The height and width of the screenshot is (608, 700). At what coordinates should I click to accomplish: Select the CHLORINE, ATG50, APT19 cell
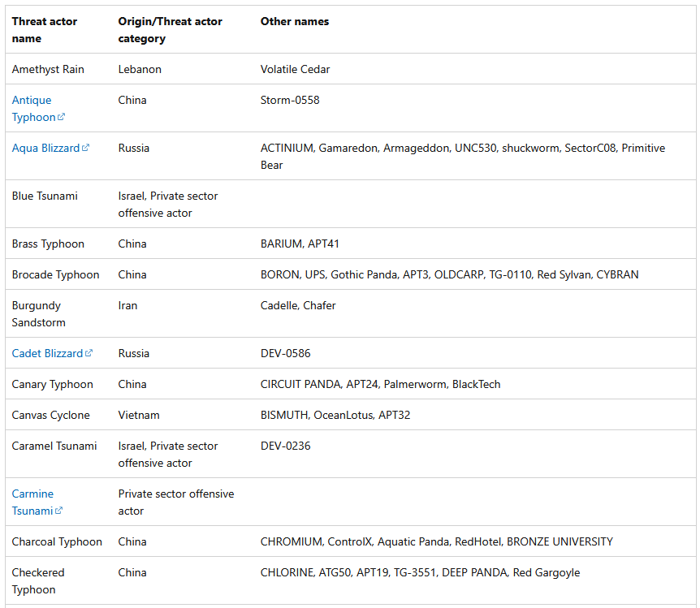(420, 572)
